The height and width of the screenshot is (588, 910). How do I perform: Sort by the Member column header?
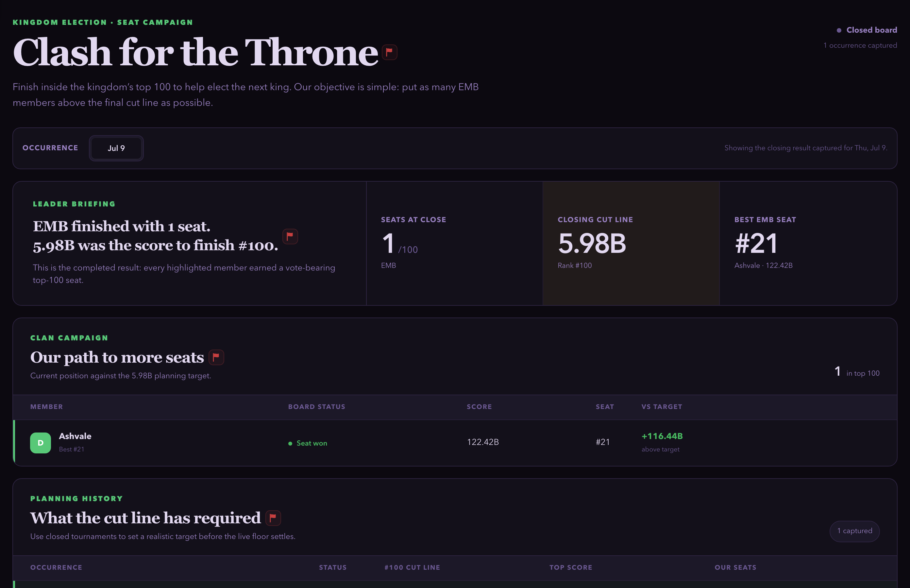[47, 407]
